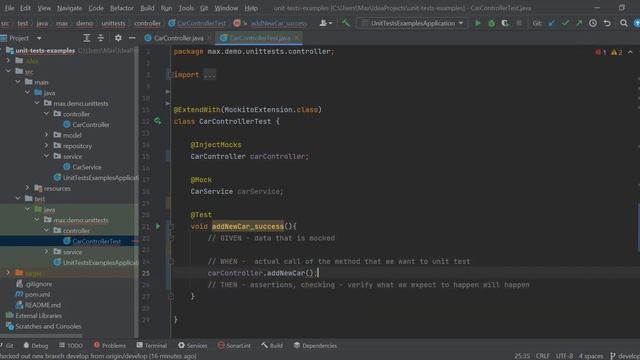Select CarController in project tree

91,124
